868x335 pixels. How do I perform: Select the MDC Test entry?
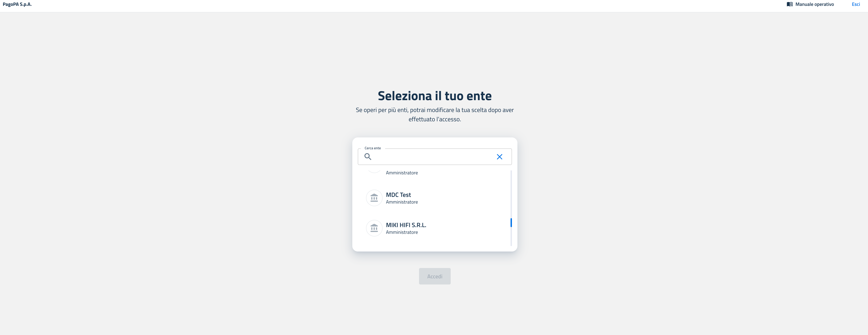click(x=434, y=198)
